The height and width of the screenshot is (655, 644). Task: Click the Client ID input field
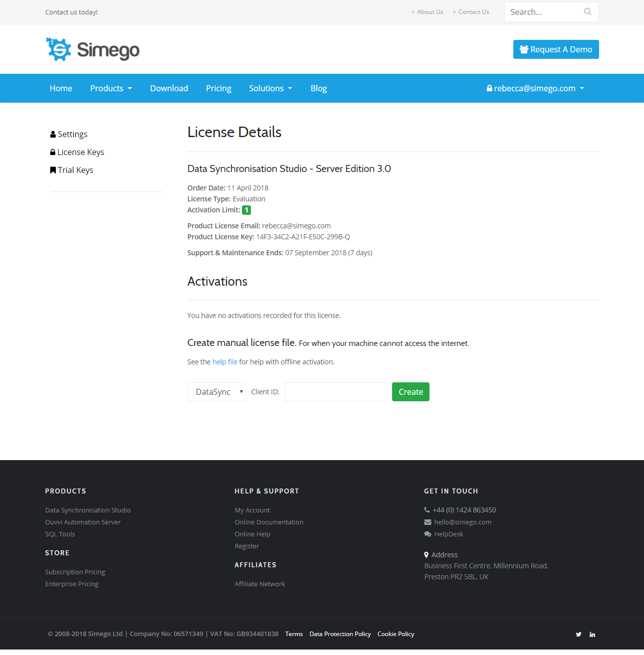point(336,392)
